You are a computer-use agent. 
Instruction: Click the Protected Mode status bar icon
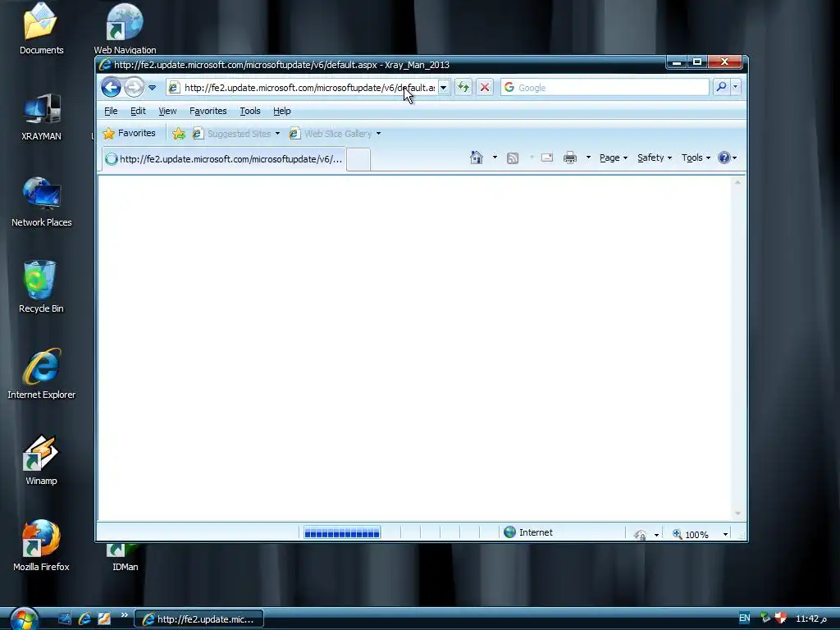pos(640,534)
